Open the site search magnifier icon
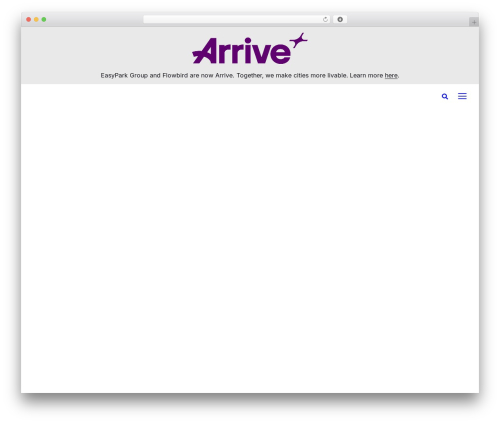 [445, 96]
